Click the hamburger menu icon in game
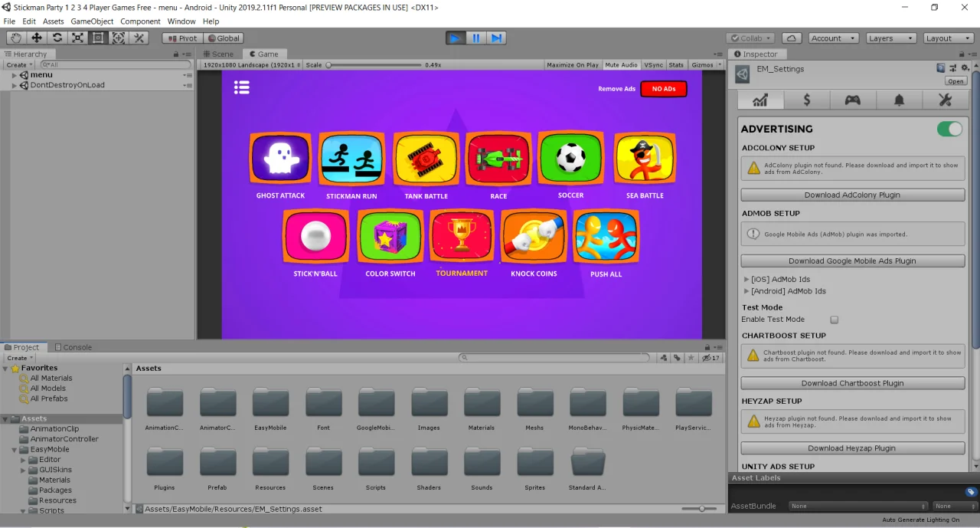Image resolution: width=980 pixels, height=528 pixels. pyautogui.click(x=242, y=88)
